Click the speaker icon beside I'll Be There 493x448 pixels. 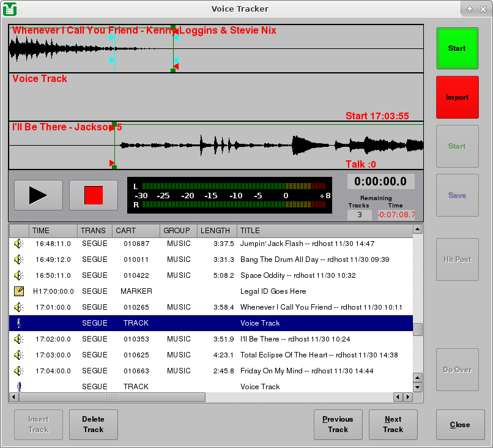click(x=18, y=338)
